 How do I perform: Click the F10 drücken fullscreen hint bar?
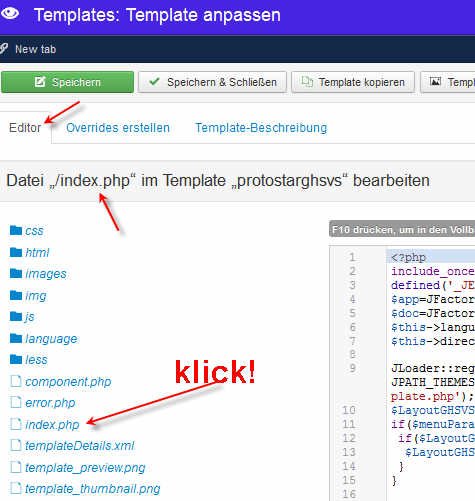click(x=402, y=230)
